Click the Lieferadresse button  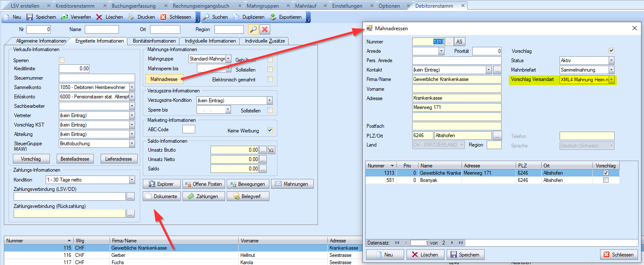click(119, 159)
